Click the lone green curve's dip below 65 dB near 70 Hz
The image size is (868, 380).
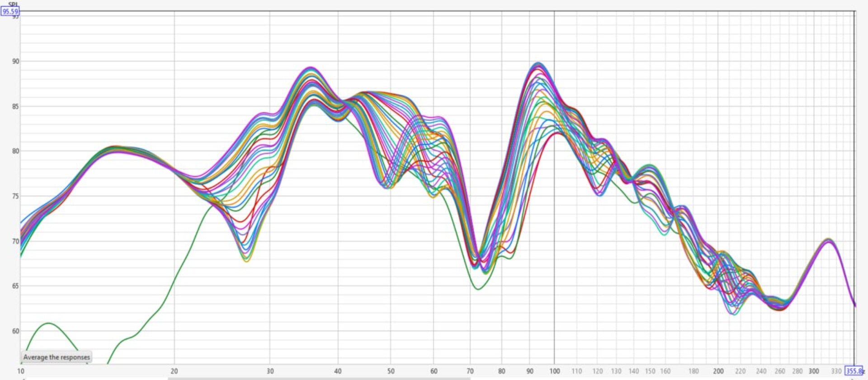coord(478,289)
